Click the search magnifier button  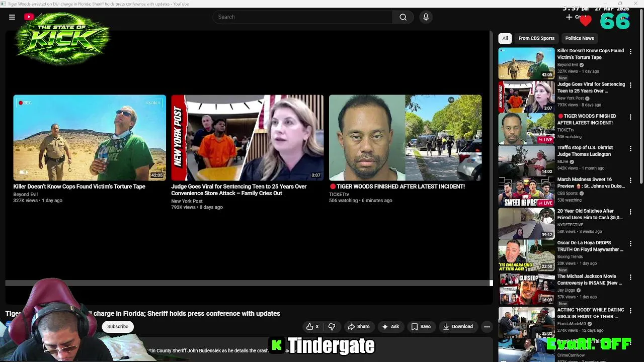pyautogui.click(x=403, y=17)
